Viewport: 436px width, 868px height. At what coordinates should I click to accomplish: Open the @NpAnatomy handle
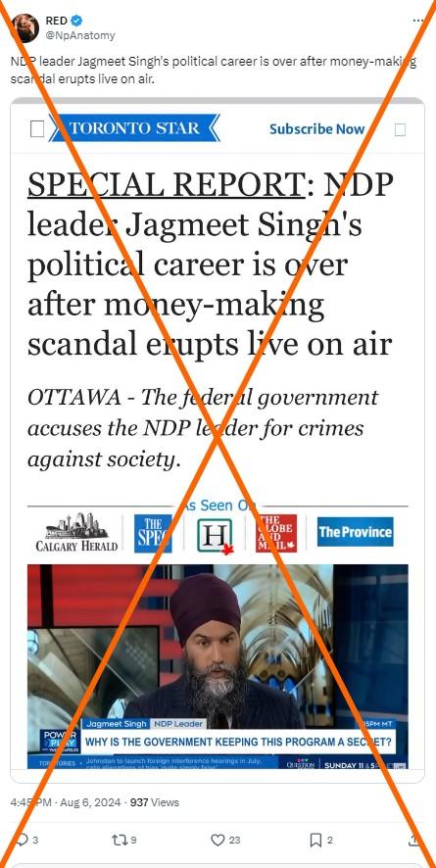tap(80, 35)
